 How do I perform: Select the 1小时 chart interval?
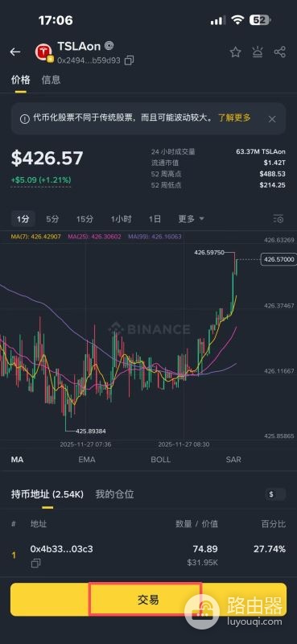click(x=122, y=219)
